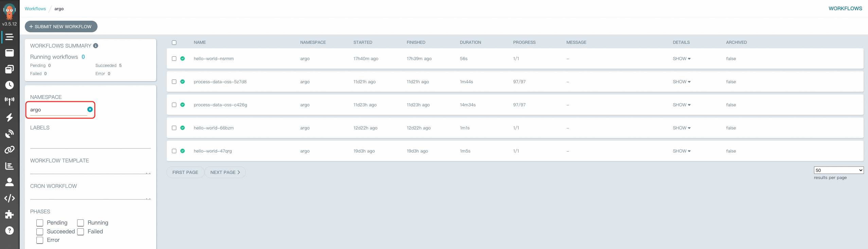Click the '17h40m ago' started cell

click(x=366, y=58)
